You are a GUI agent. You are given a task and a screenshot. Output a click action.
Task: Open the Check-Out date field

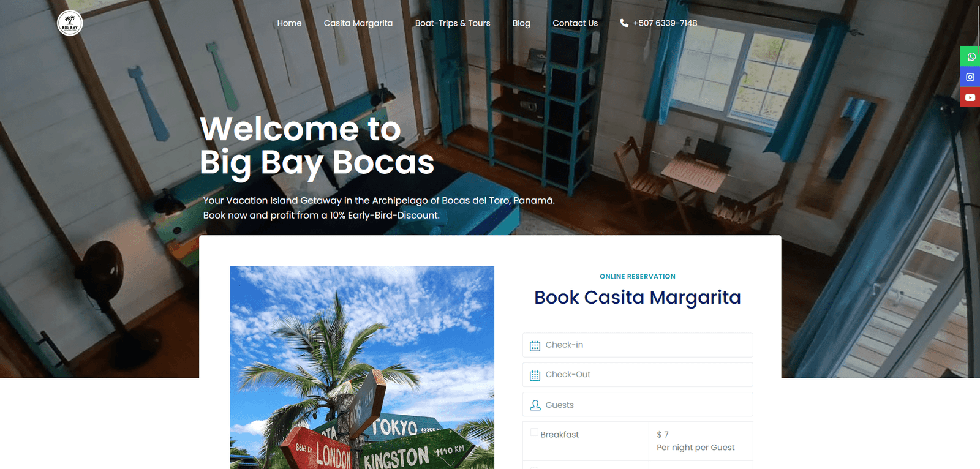[638, 375]
